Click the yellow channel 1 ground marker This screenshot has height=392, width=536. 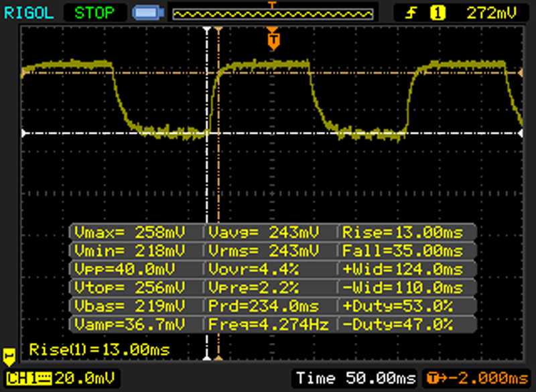click(x=9, y=356)
